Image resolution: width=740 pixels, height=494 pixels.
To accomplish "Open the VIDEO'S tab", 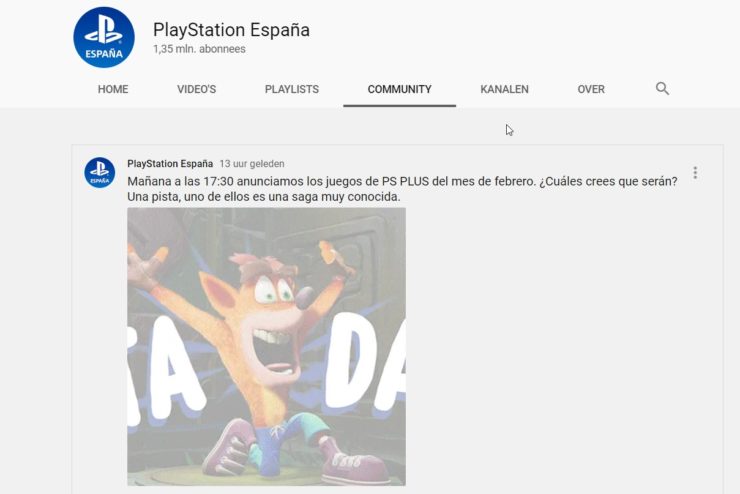I will pyautogui.click(x=196, y=89).
